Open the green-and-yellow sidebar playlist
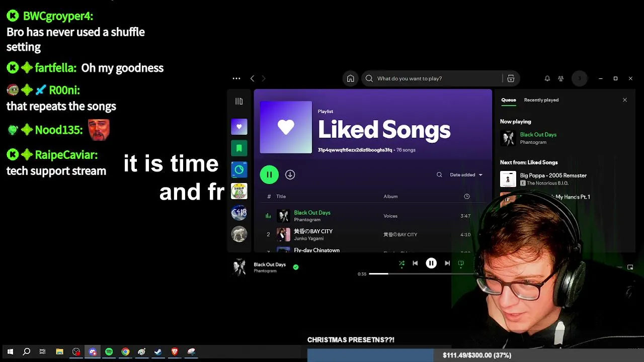 coord(239,191)
